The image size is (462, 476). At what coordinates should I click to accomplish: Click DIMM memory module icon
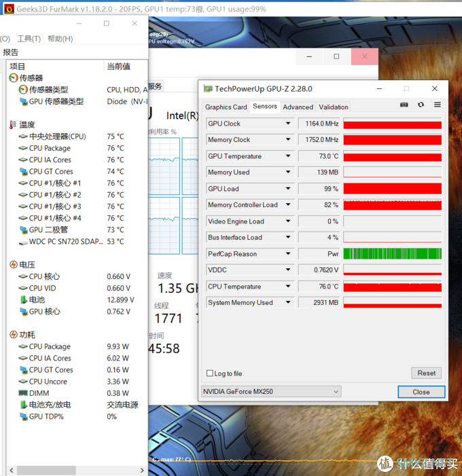tap(23, 393)
